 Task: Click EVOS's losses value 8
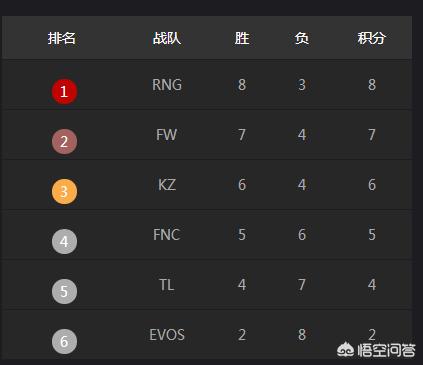302,335
